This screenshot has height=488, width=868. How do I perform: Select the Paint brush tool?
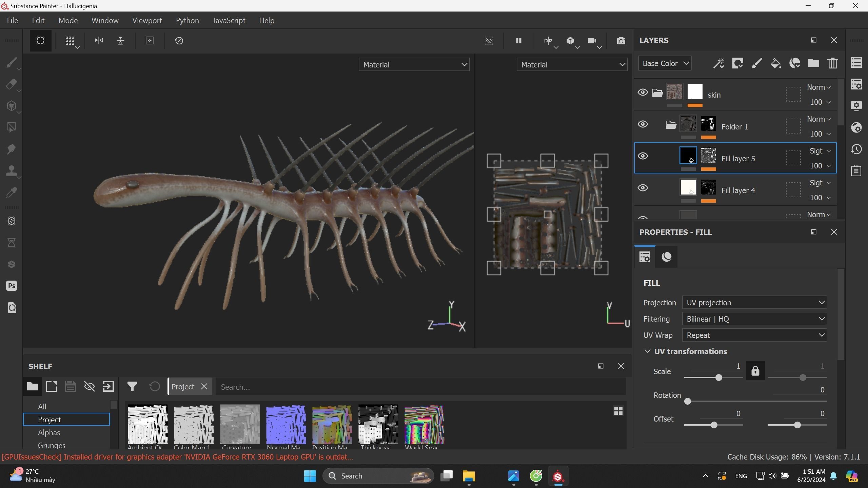click(x=11, y=63)
